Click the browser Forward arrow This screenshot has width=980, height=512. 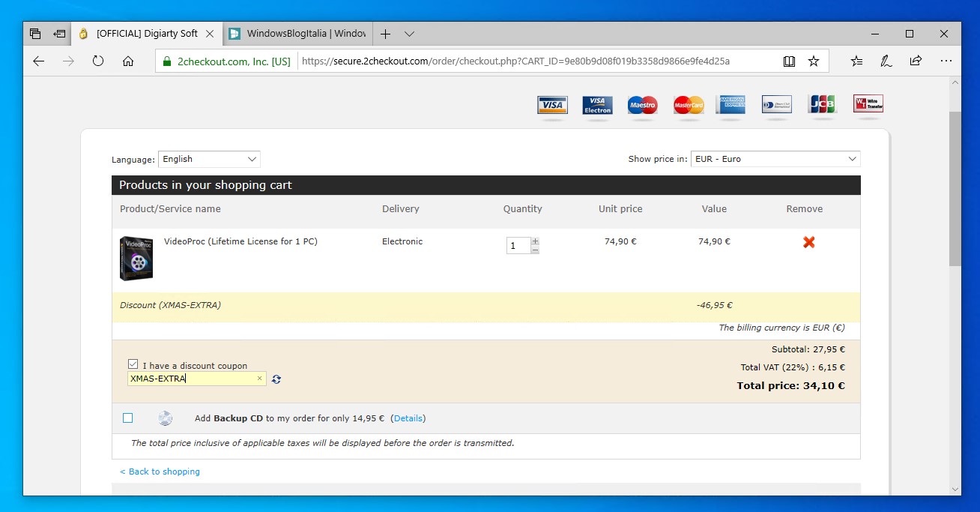(69, 61)
